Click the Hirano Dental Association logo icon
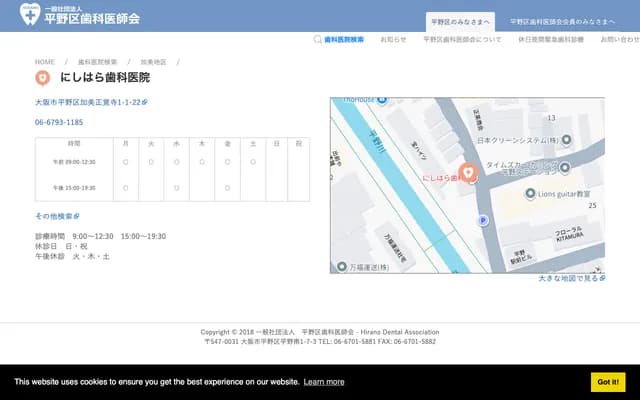Image resolution: width=640 pixels, height=400 pixels. click(x=28, y=16)
